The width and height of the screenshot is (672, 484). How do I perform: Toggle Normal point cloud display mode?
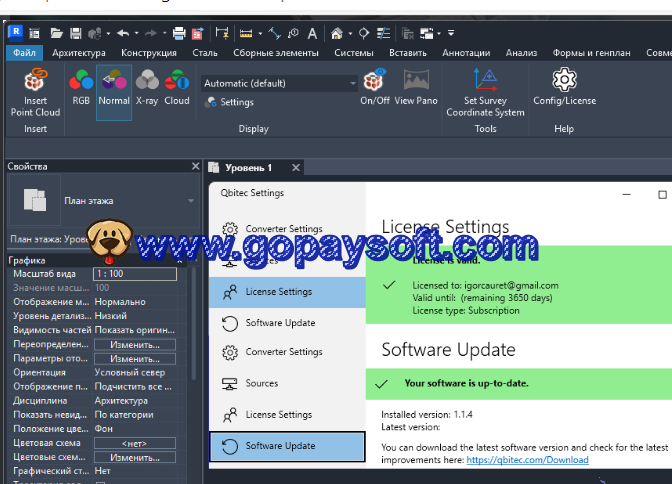tap(114, 91)
